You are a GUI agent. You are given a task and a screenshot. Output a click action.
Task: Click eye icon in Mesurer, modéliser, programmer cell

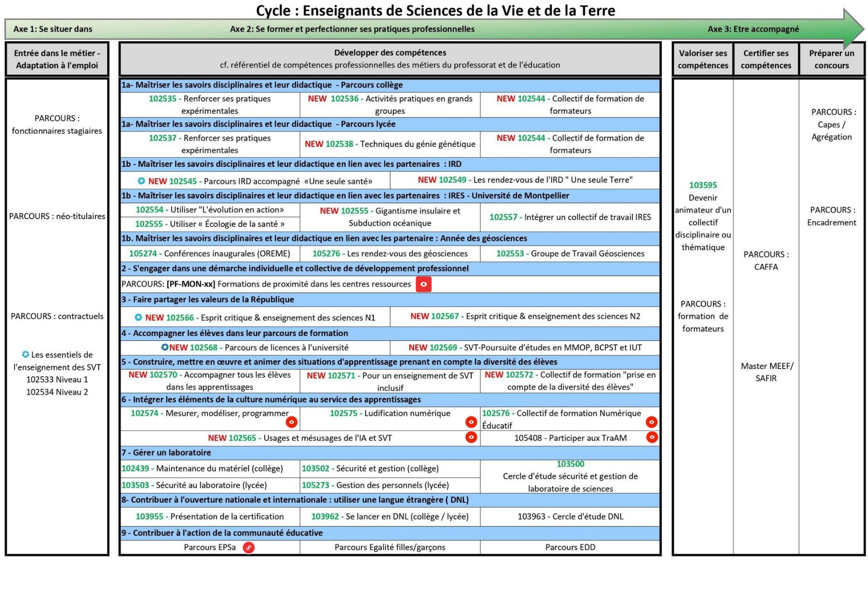291,422
